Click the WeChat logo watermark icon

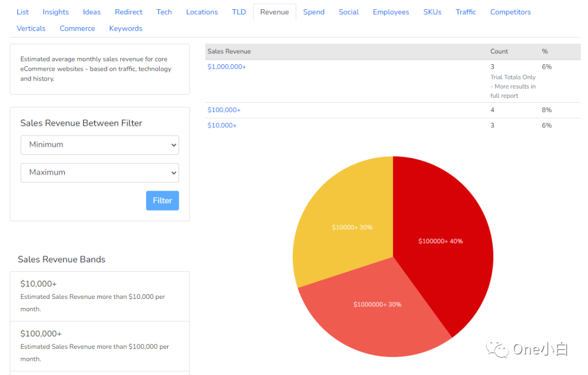(x=497, y=349)
